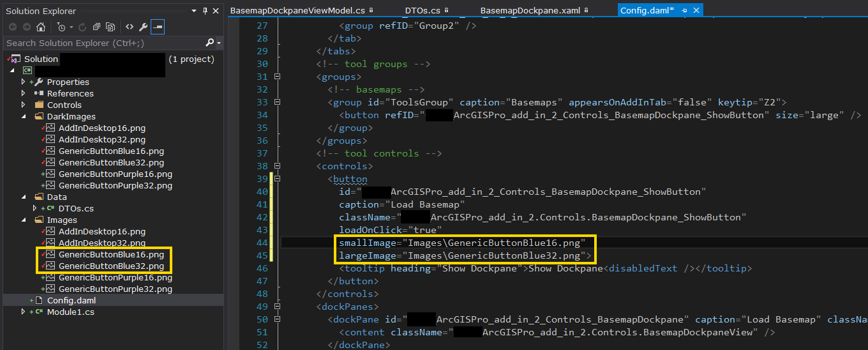Click image icon of AddInDesktop32.png under Images

[50, 243]
